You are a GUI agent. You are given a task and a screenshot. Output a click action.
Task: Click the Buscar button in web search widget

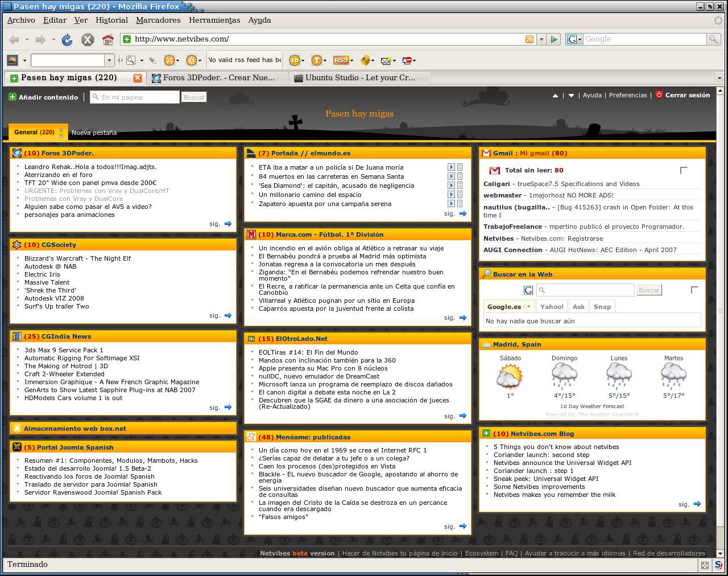[x=649, y=290]
